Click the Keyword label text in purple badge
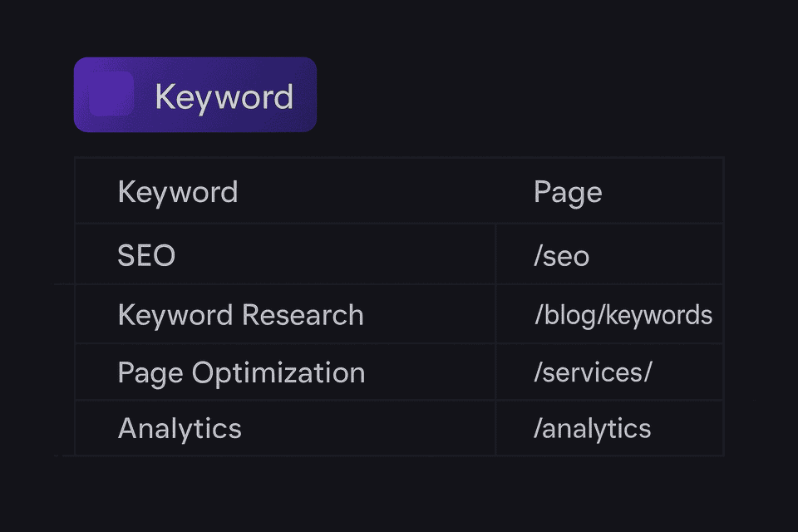The height and width of the screenshot is (532, 798). tap(223, 95)
